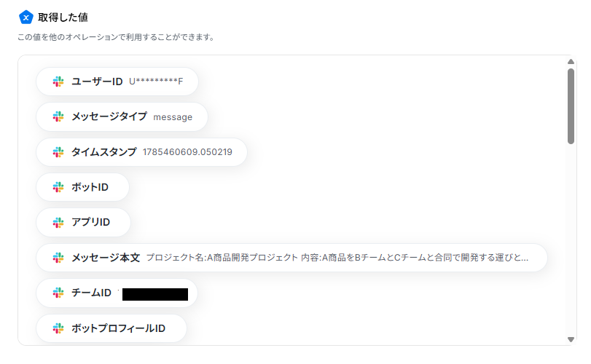Click the Slack icon beside メッセージタイプ
Screen dimensions: 591x364
58,116
